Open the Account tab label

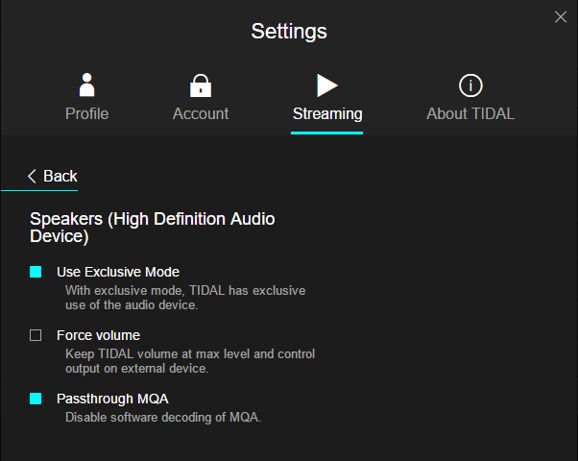coord(201,113)
